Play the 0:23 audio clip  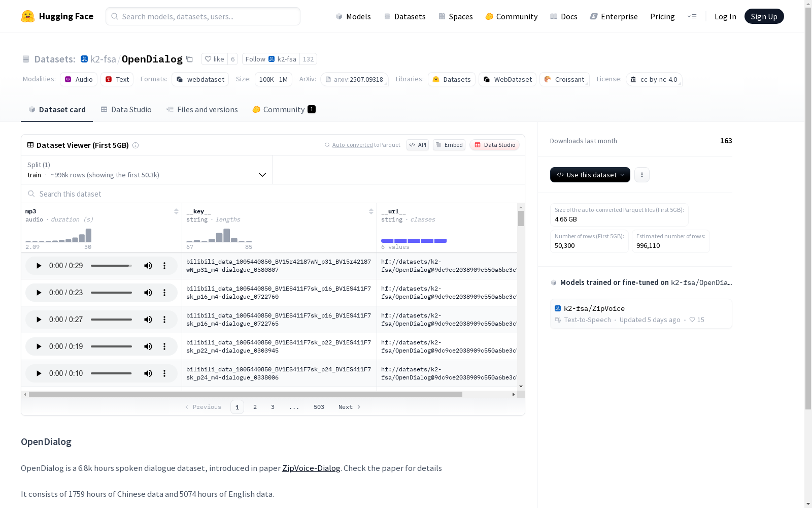coord(39,293)
